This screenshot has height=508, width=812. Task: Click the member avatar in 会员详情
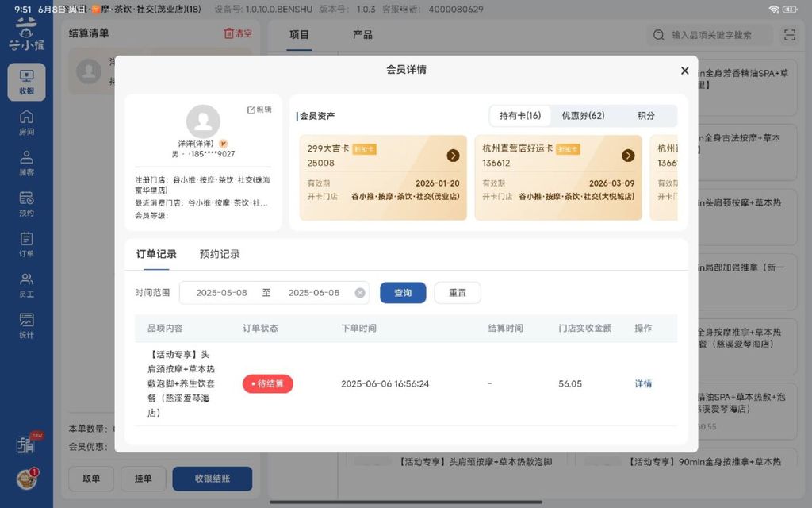203,121
